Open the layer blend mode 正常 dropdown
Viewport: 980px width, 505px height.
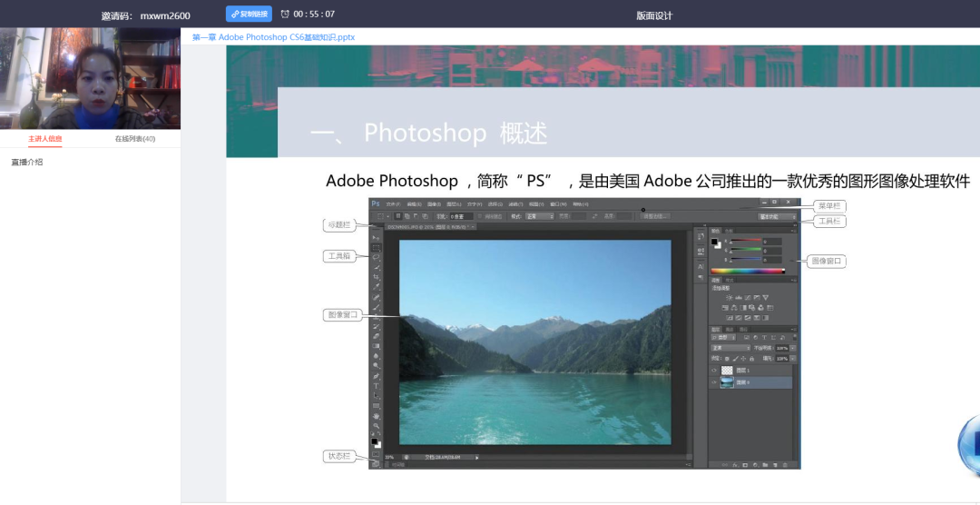pyautogui.click(x=729, y=347)
